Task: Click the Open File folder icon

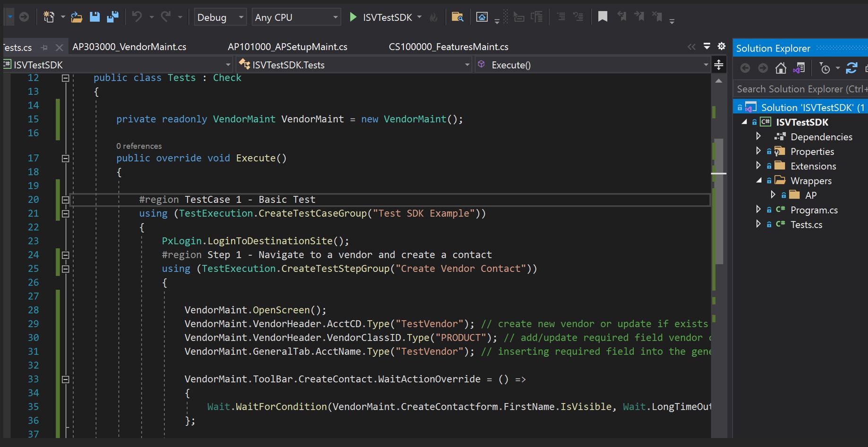Action: (x=77, y=17)
